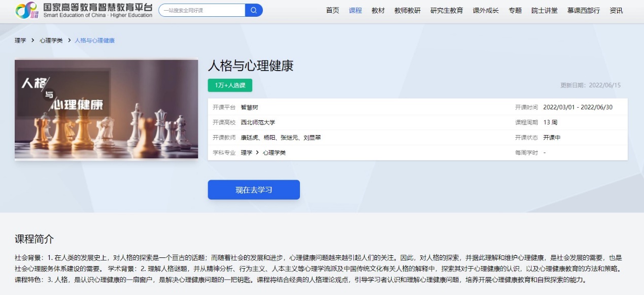644x295 pixels.
Task: Click the 心理学类 breadcrumb link
Action: pos(51,41)
